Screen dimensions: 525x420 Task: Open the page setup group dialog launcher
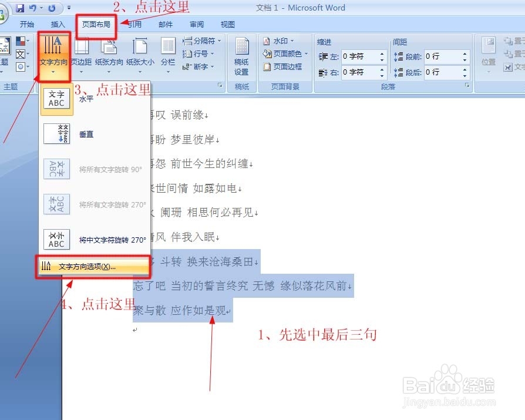click(220, 86)
